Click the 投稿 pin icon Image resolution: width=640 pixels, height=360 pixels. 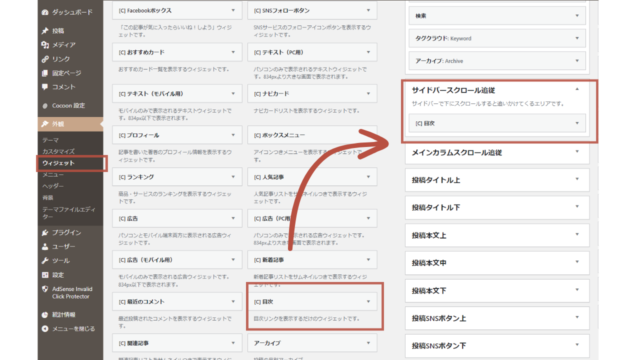point(45,31)
